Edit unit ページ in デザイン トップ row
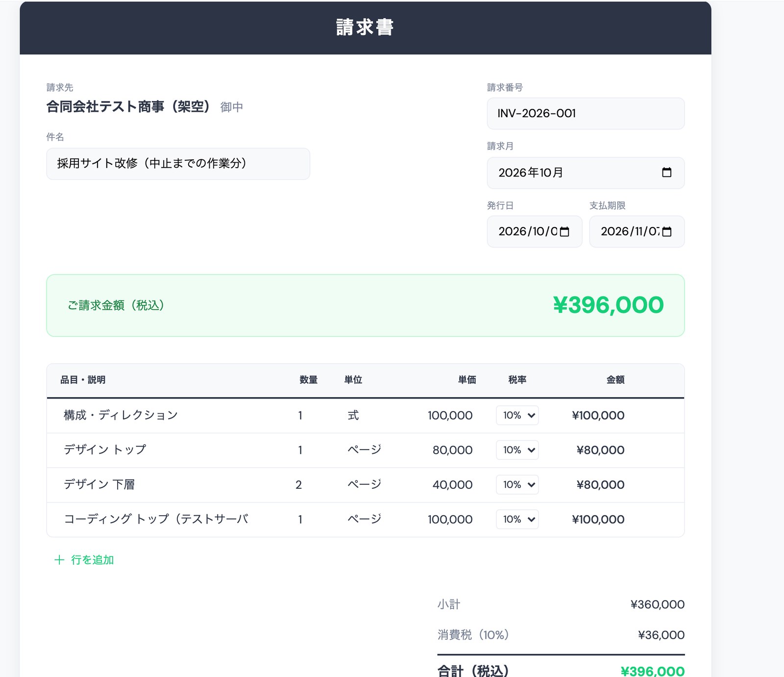The image size is (784, 677). (364, 450)
